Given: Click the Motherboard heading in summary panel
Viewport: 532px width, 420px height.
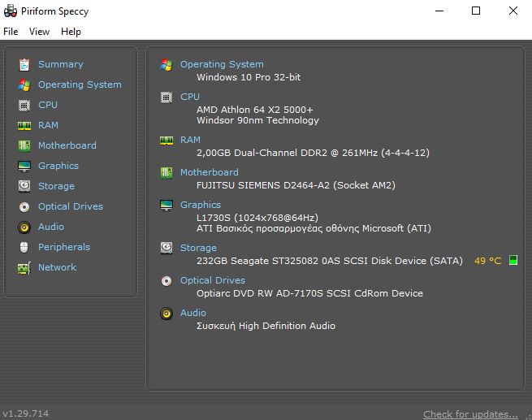Looking at the screenshot, I should pyautogui.click(x=210, y=172).
